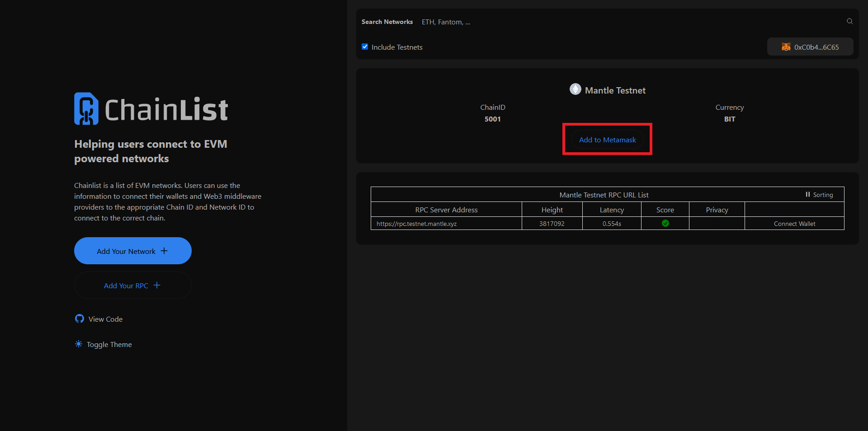Click the 5001 ChainID value
This screenshot has height=431, width=868.
(492, 119)
